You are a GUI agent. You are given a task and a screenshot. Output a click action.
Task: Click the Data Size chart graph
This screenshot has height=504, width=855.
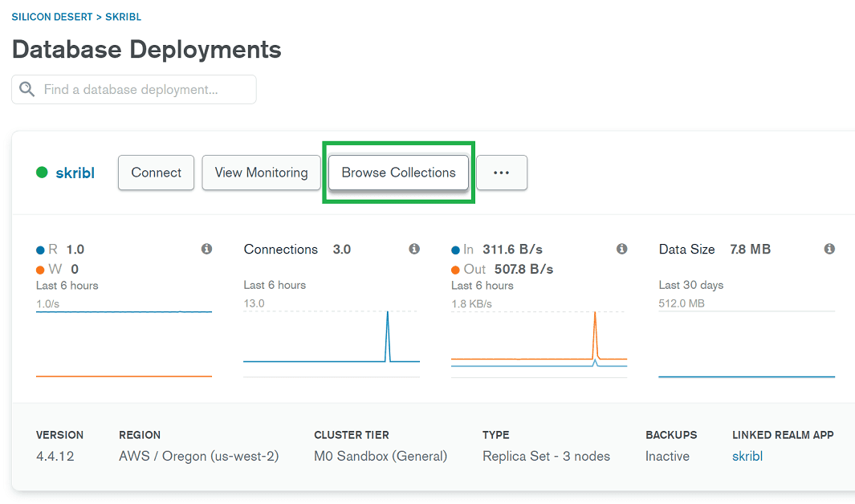coord(747,341)
